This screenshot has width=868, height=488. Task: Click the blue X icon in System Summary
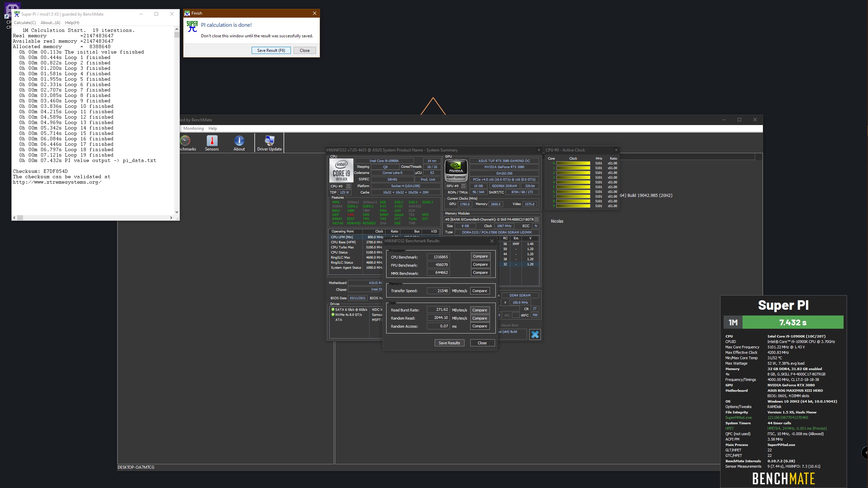coord(535,334)
